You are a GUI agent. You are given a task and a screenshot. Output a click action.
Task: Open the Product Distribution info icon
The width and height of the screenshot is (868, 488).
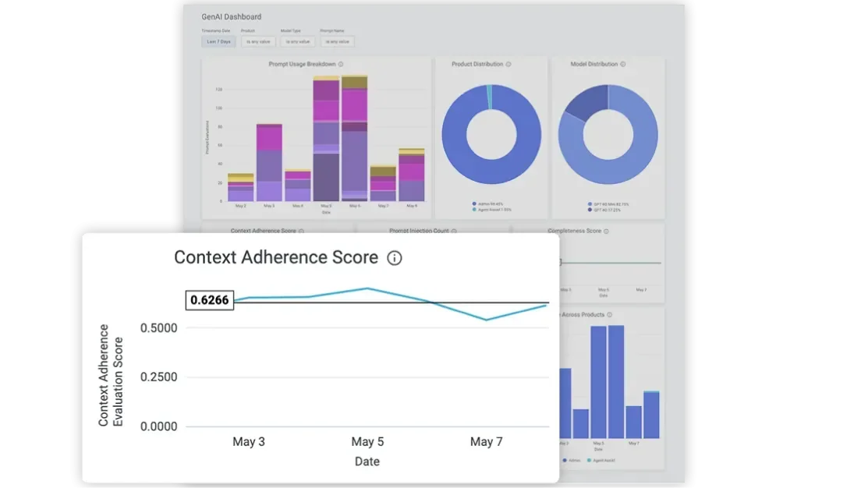[x=508, y=65]
